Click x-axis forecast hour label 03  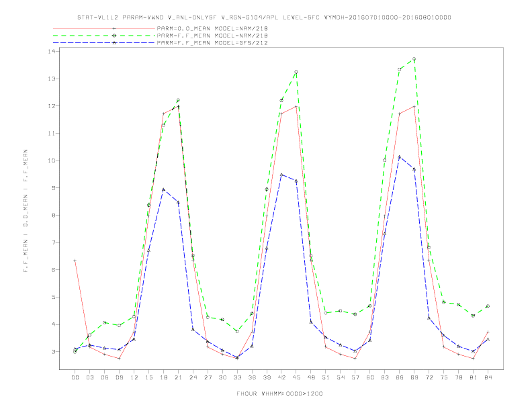point(89,377)
